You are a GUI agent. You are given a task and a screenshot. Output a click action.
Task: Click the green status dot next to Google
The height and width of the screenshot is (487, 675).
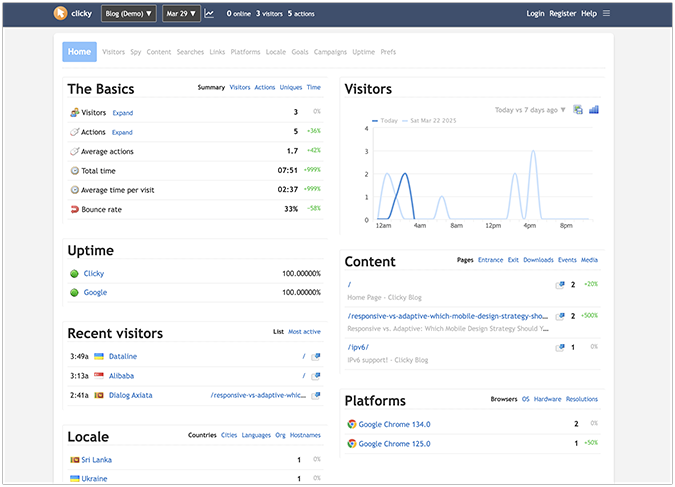(x=74, y=292)
